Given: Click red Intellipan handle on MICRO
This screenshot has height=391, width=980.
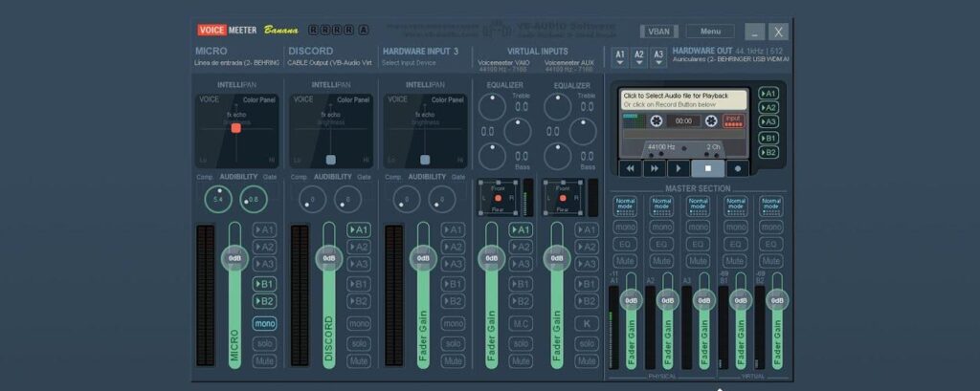Looking at the screenshot, I should [235, 128].
